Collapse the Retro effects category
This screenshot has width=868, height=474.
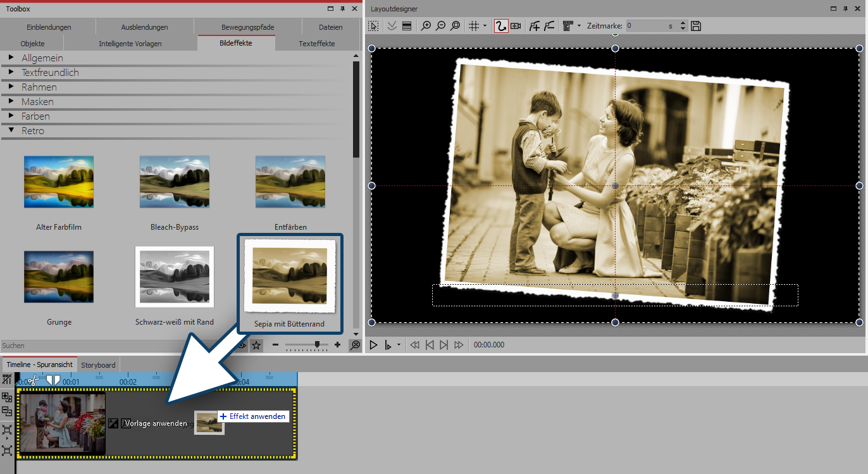pos(11,131)
